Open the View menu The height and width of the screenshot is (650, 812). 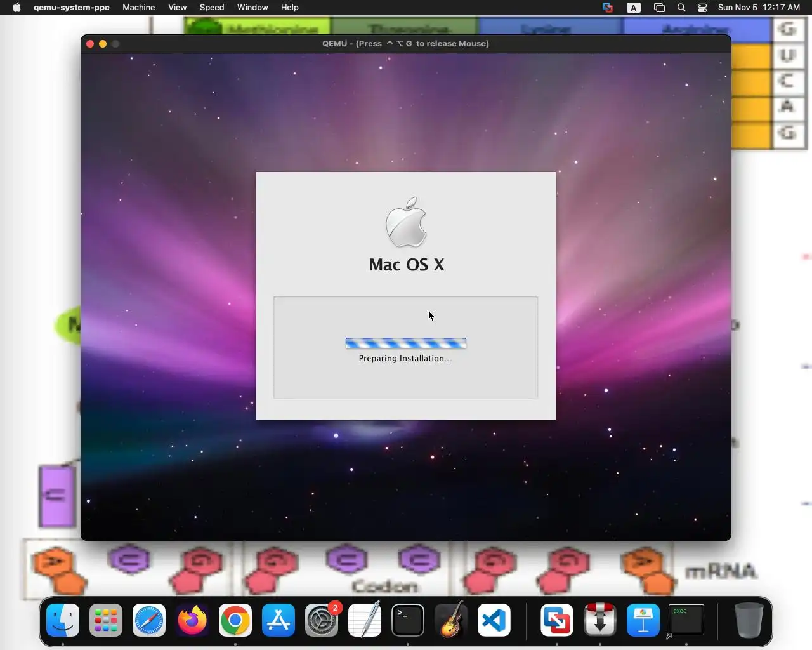pyautogui.click(x=178, y=8)
